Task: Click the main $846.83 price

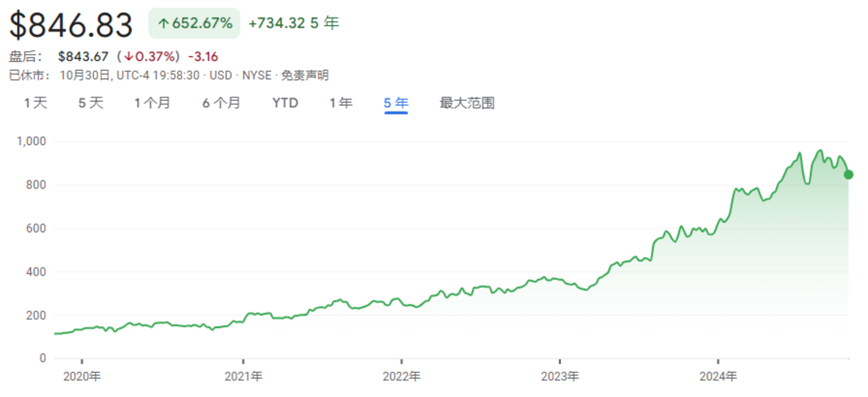Action: pyautogui.click(x=71, y=25)
